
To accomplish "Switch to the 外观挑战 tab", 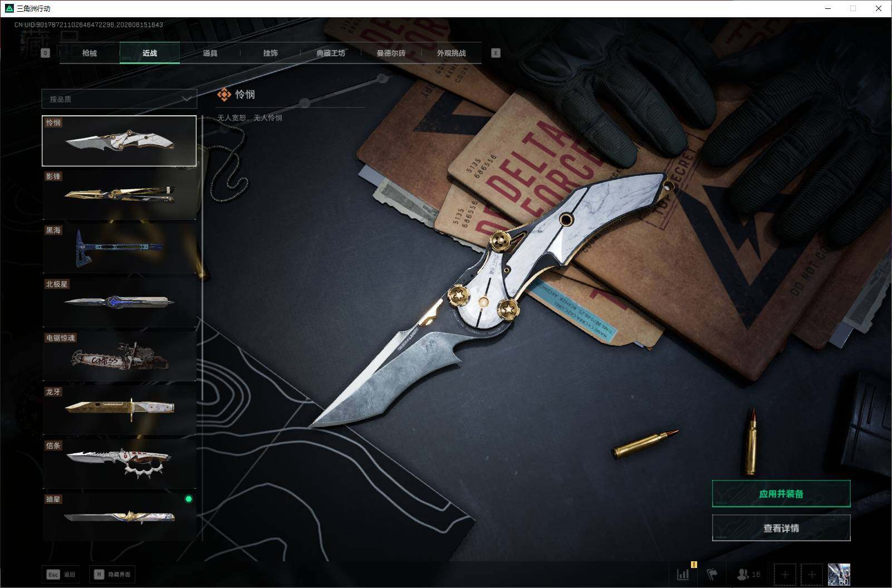I will (451, 53).
